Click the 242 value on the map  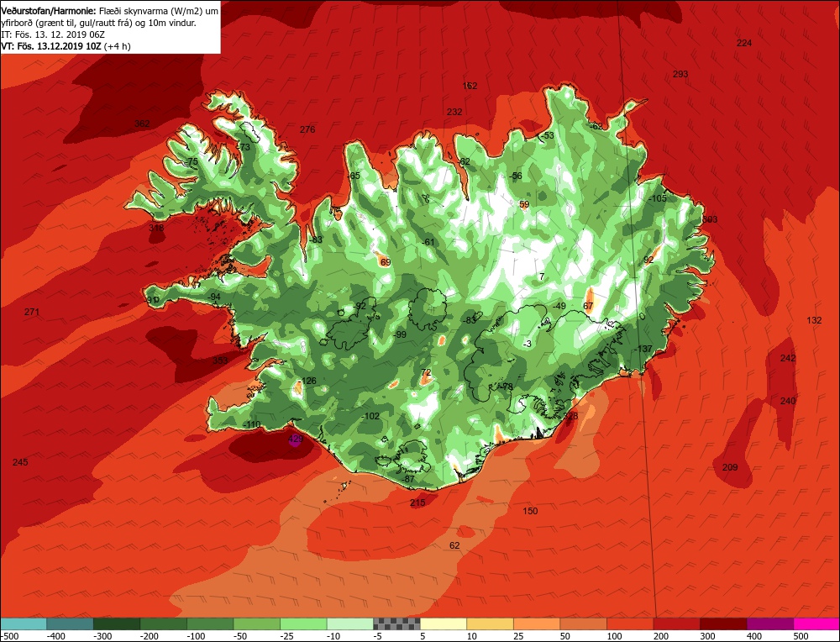[x=788, y=359]
